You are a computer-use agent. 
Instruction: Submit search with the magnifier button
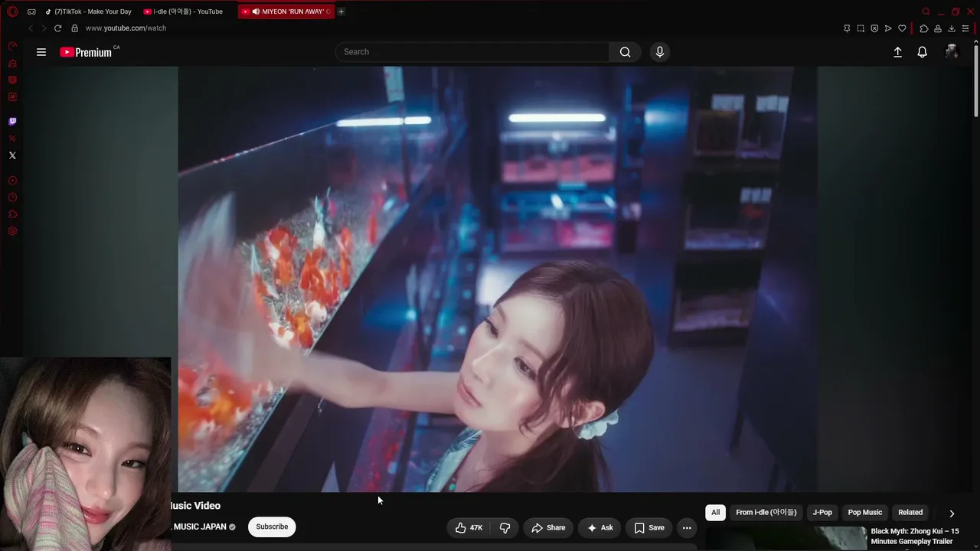coord(625,52)
